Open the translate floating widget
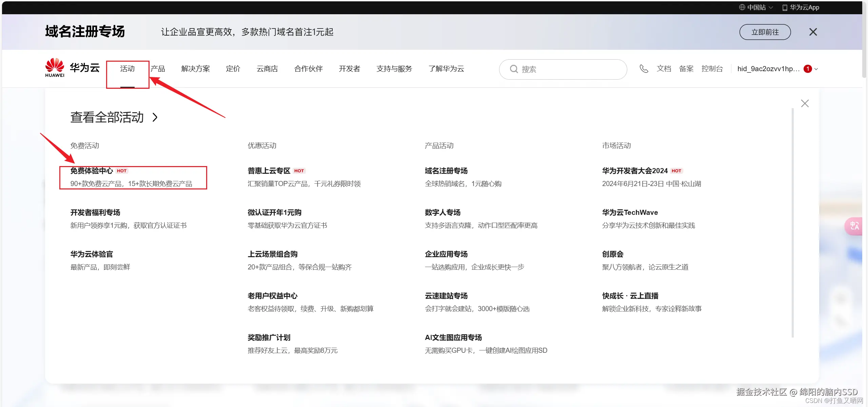The width and height of the screenshot is (868, 407). click(x=854, y=226)
